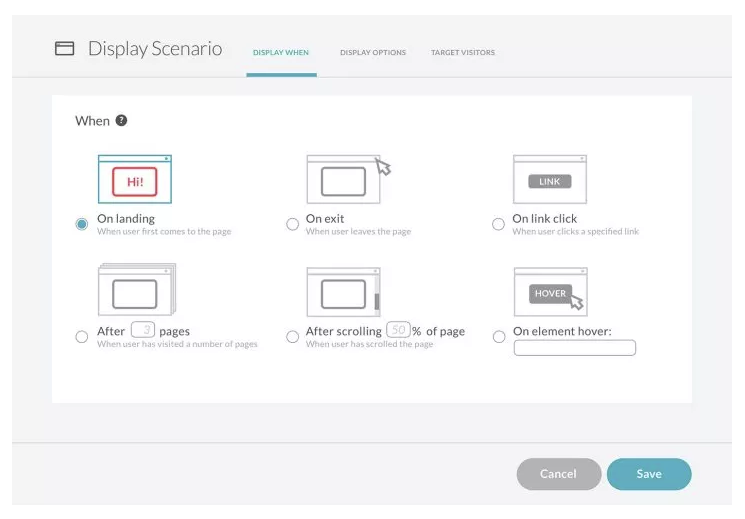745x519 pixels.
Task: Click the Save button
Action: [x=649, y=474]
